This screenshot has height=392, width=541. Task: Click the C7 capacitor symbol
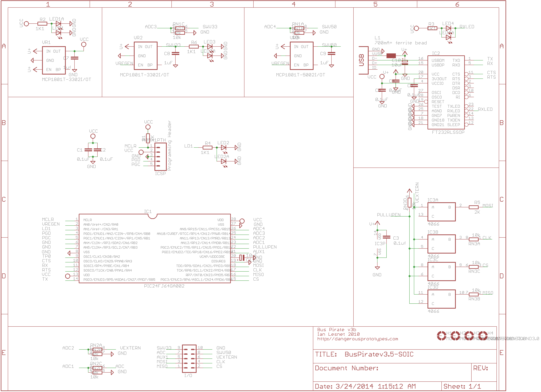[75, 58]
